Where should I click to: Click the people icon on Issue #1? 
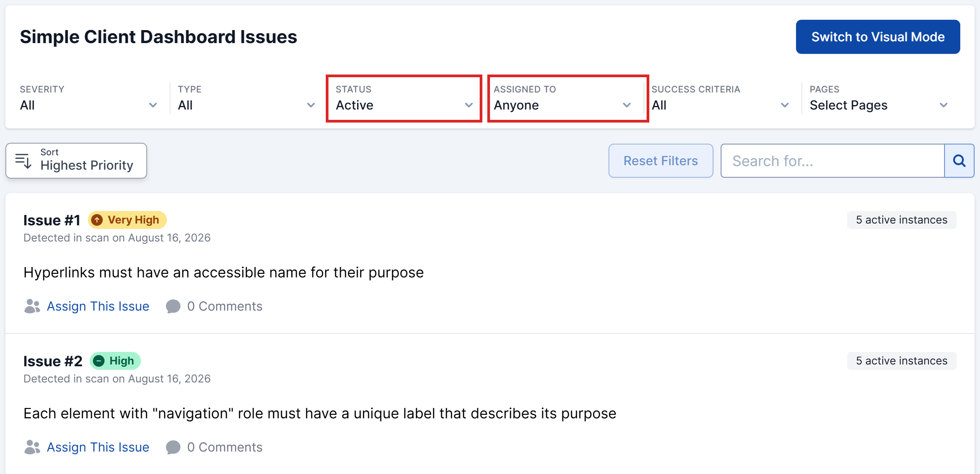[32, 306]
